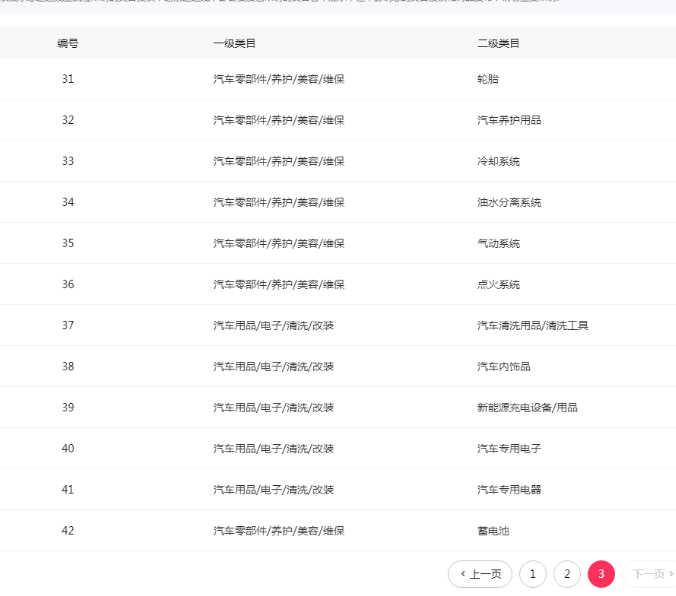
Task: Select the highlighted page 3 button
Action: click(x=601, y=574)
